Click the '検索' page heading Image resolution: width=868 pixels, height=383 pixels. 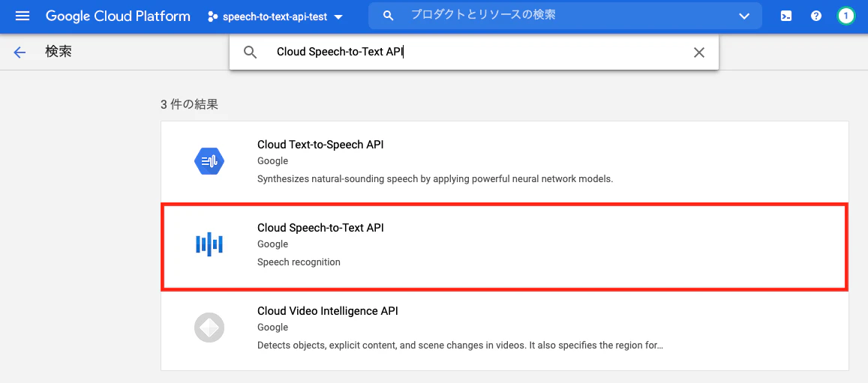[59, 52]
